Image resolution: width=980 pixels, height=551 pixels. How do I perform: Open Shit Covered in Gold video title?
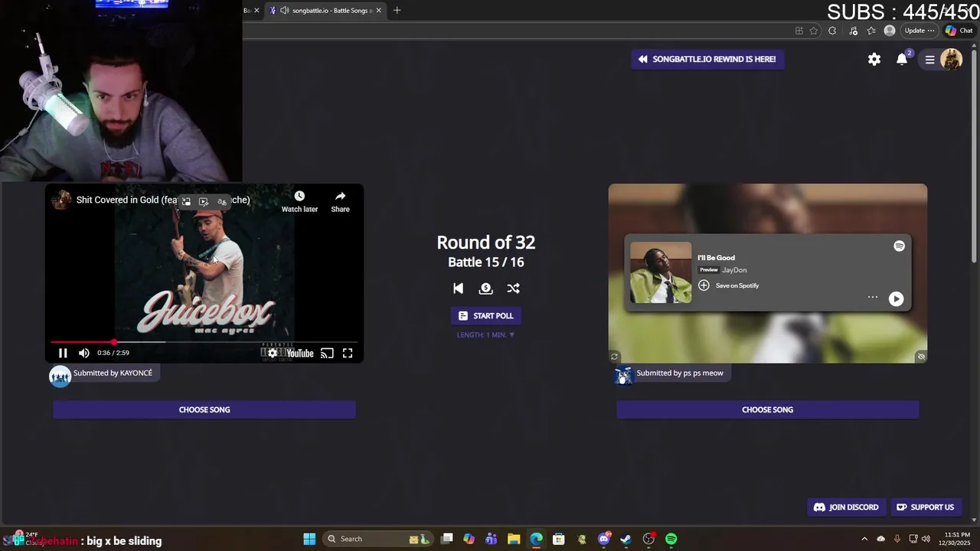tap(163, 200)
